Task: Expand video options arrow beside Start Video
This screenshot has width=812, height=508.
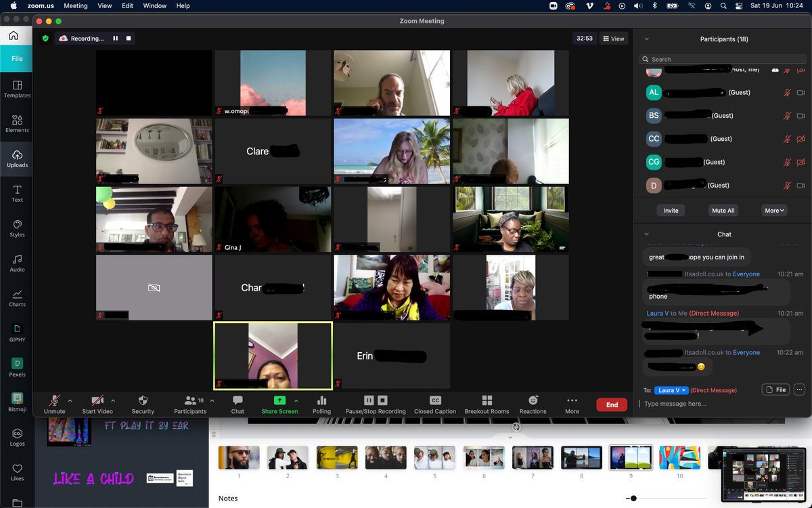Action: tap(113, 400)
